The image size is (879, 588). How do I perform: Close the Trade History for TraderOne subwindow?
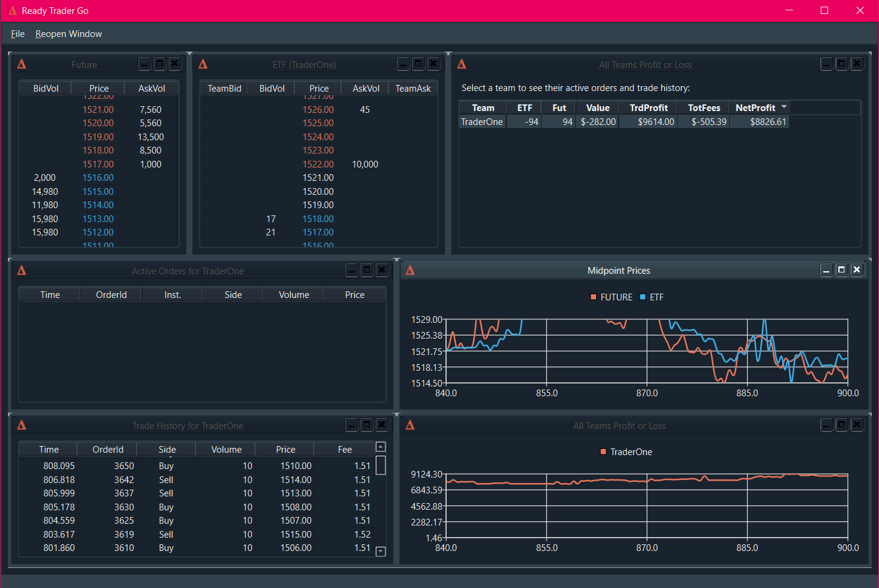382,425
